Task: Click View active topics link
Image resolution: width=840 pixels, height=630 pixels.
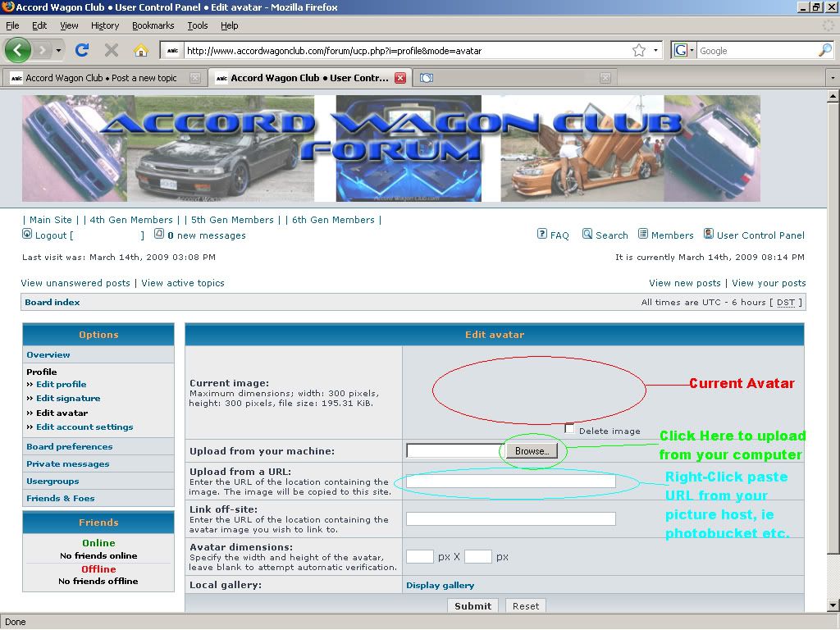Action: [x=183, y=283]
